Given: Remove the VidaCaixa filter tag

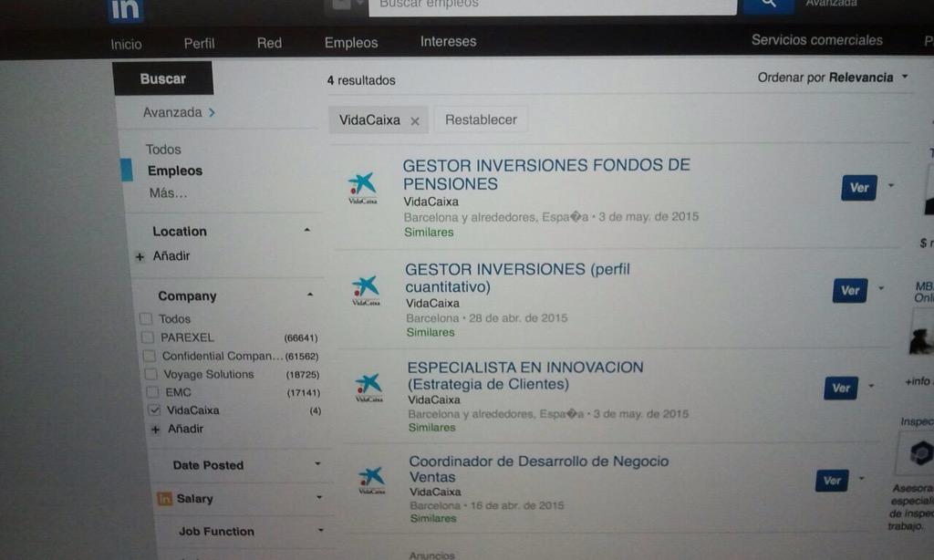Looking at the screenshot, I should pyautogui.click(x=415, y=121).
